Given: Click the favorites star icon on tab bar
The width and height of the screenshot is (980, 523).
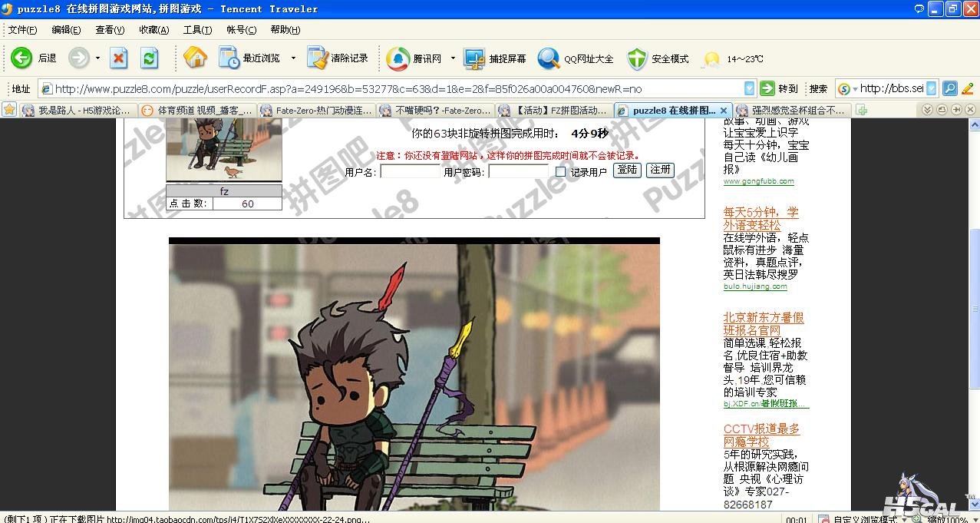Looking at the screenshot, I should click(x=9, y=110).
